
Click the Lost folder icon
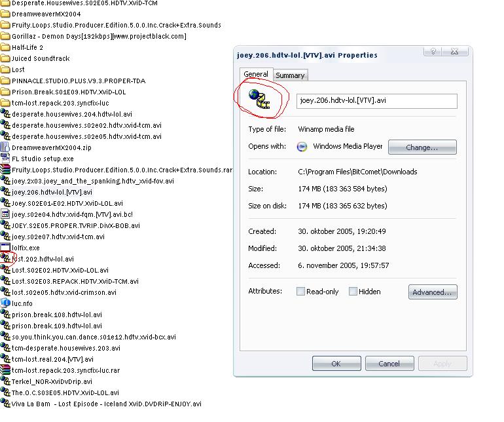[5, 69]
